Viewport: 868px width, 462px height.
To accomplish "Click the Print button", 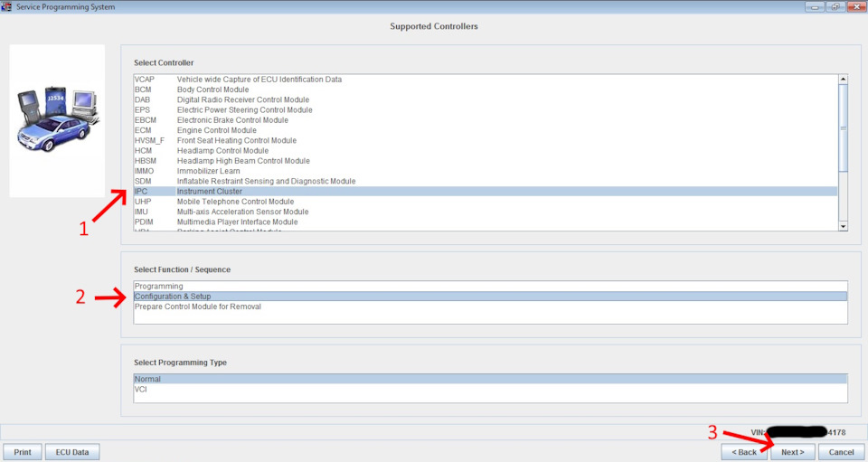I will [x=23, y=452].
